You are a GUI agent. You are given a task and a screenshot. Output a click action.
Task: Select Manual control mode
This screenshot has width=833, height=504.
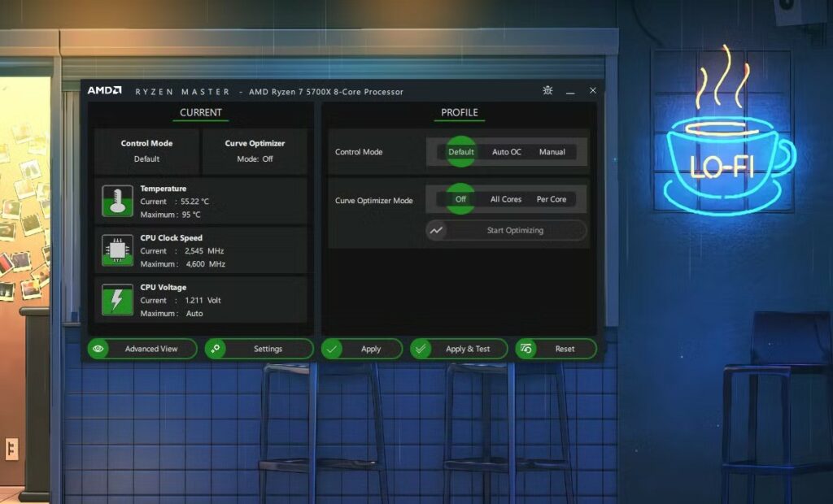(x=552, y=152)
